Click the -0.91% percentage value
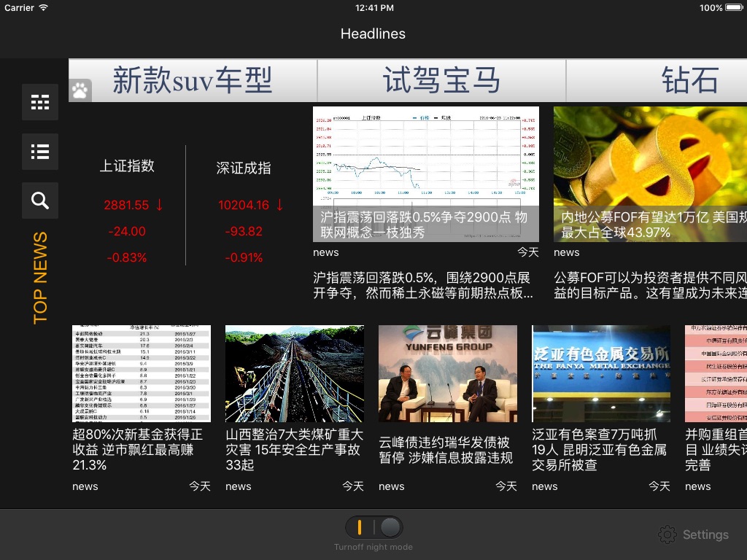 coord(244,257)
